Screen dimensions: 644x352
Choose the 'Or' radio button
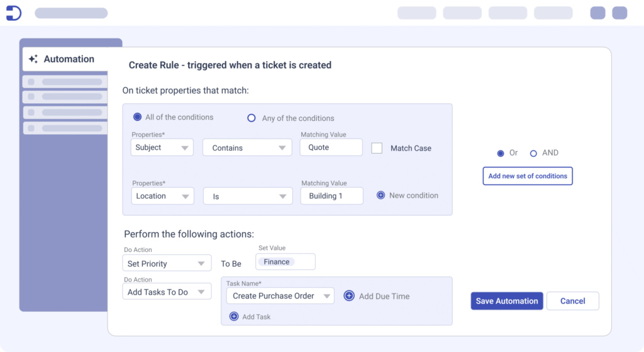[501, 153]
